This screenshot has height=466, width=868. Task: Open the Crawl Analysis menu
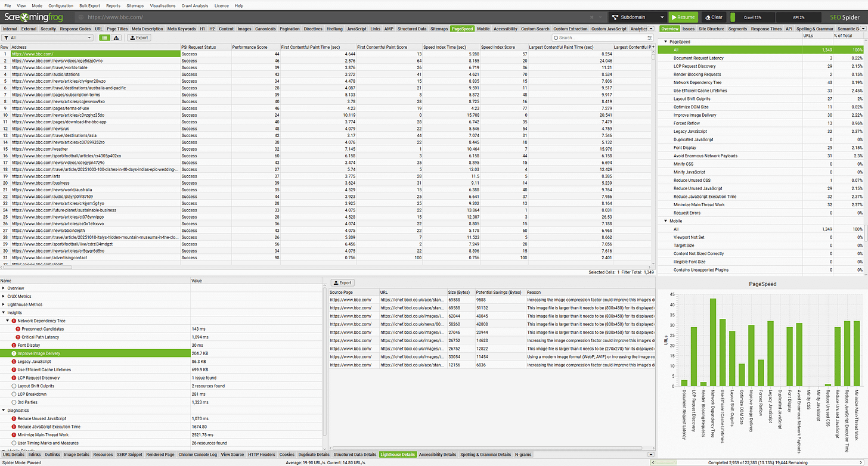[196, 5]
